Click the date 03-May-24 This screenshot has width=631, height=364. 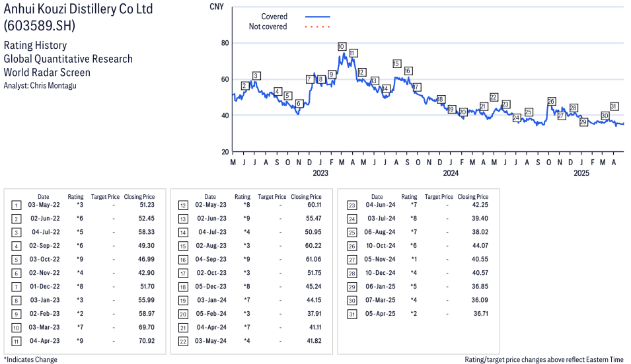(211, 341)
